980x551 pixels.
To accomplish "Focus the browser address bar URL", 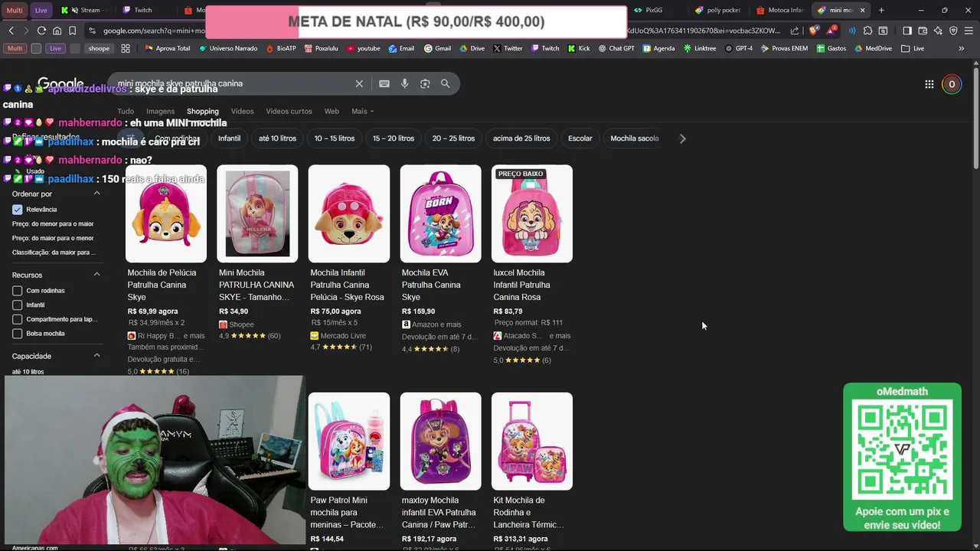I will tap(436, 31).
